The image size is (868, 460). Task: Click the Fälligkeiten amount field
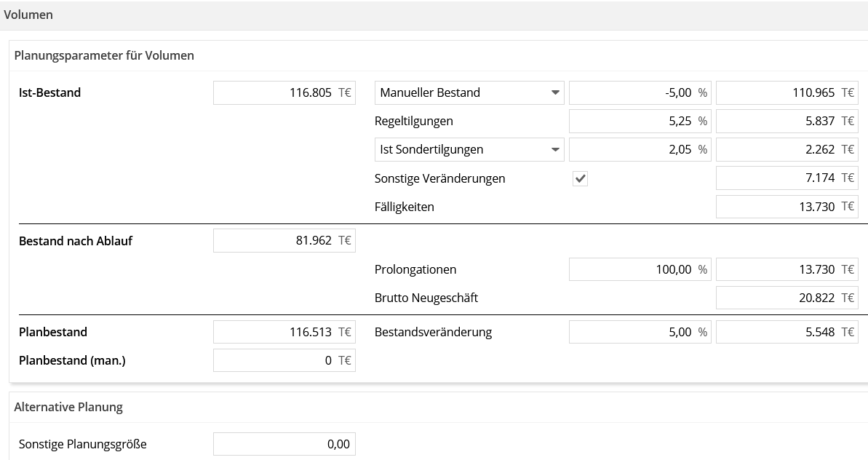(x=787, y=207)
